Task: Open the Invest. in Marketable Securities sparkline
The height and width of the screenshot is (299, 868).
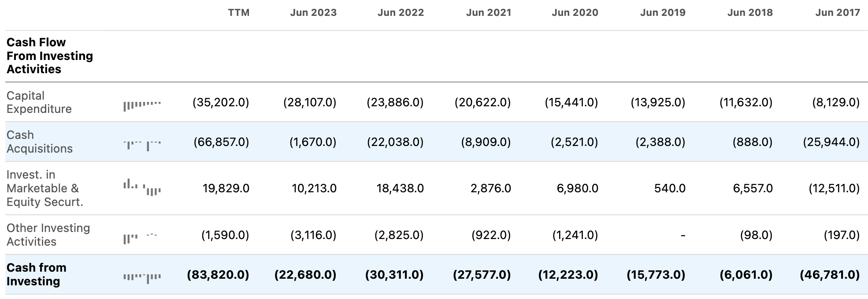Action: coord(142,187)
